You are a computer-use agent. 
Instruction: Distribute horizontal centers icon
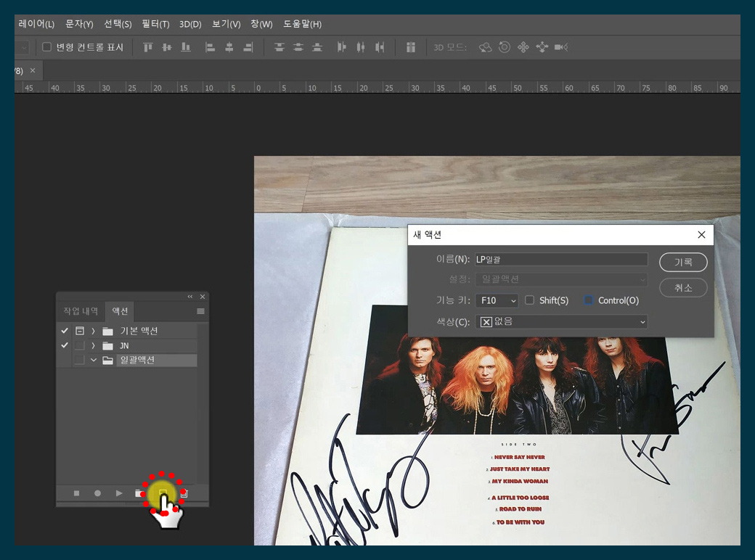tap(361, 47)
